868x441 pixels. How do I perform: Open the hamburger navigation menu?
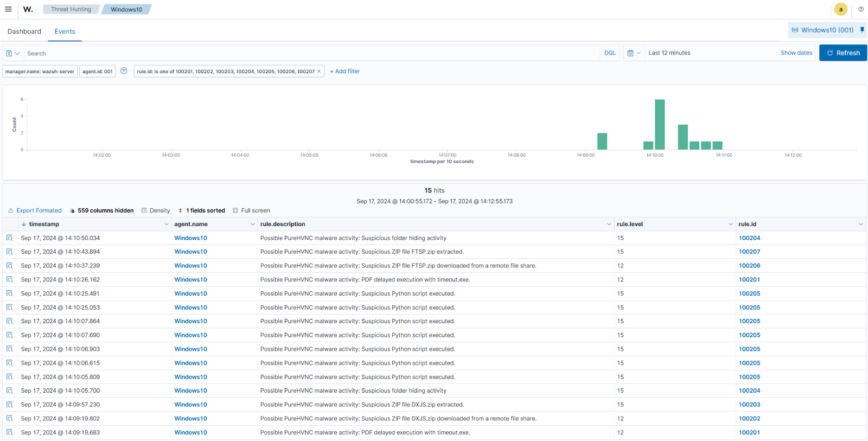[8, 9]
